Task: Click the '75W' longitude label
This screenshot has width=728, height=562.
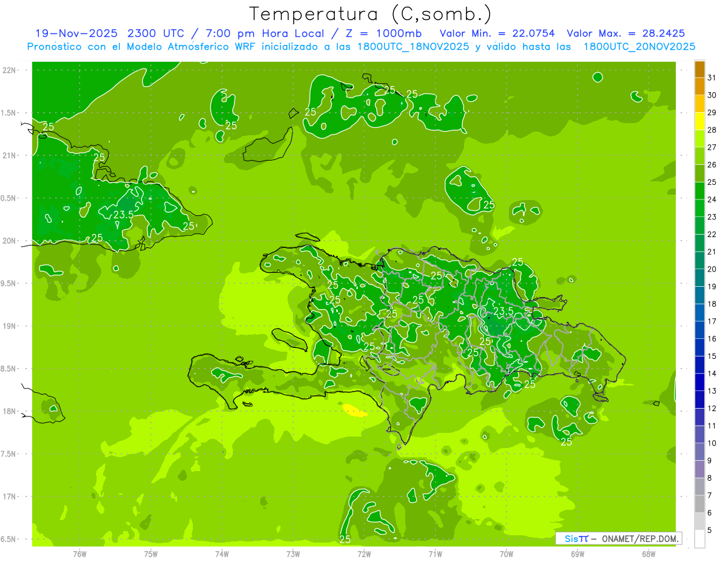Action: [x=151, y=554]
